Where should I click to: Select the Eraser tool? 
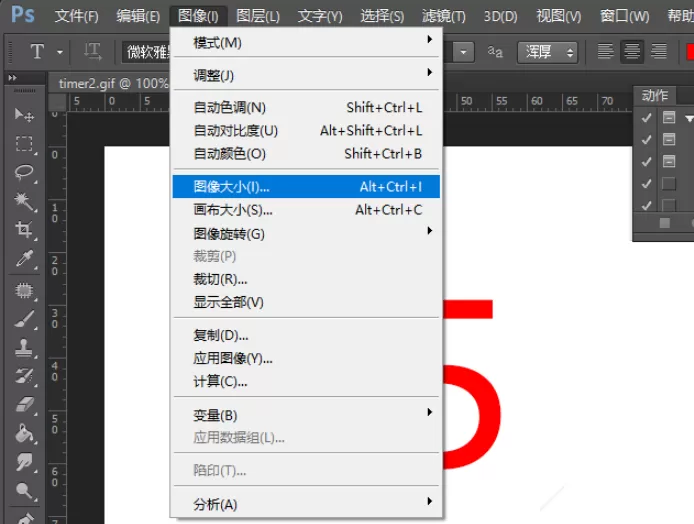coord(24,405)
